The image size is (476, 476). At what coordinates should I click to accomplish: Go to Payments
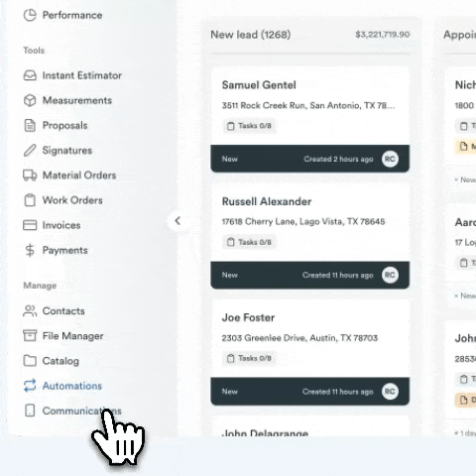(65, 250)
